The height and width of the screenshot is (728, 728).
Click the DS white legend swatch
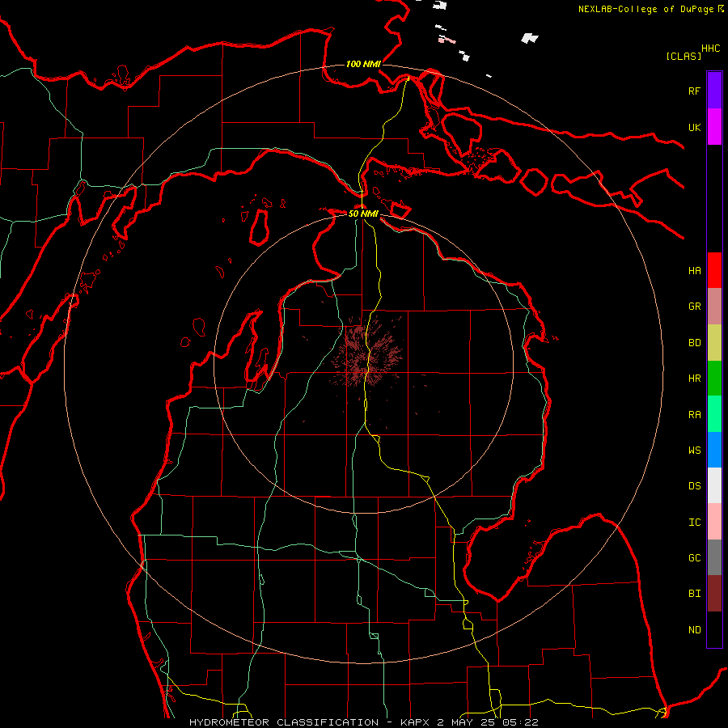pos(714,485)
